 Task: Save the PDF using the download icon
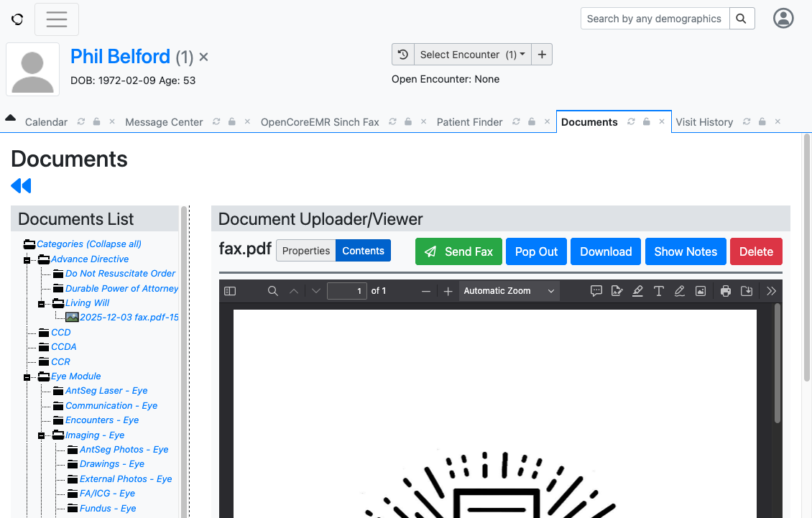(x=747, y=290)
